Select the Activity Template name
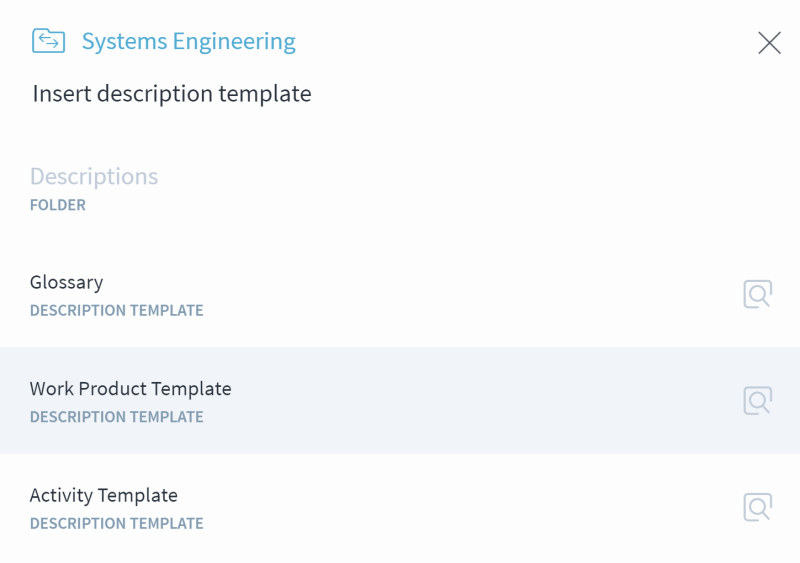800x563 pixels. 104,496
